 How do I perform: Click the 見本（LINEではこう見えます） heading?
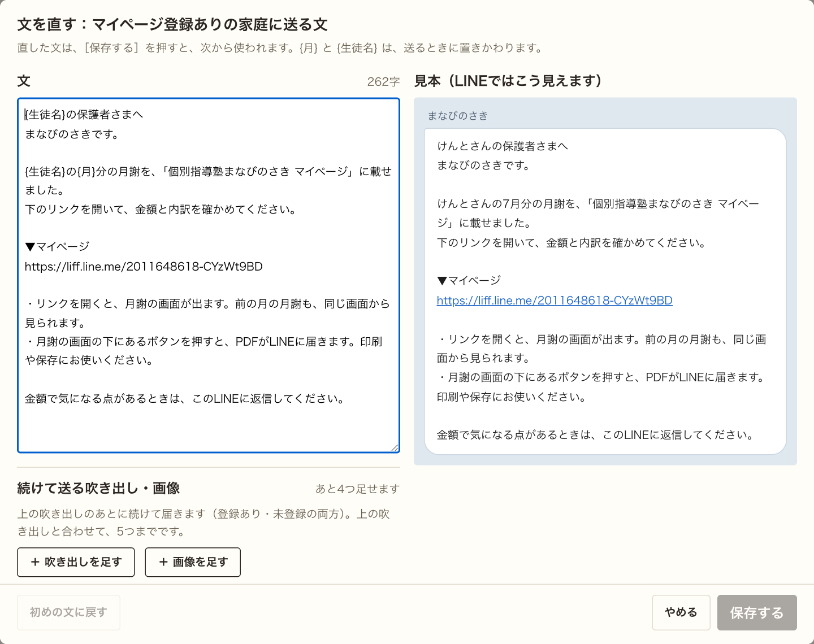(508, 81)
